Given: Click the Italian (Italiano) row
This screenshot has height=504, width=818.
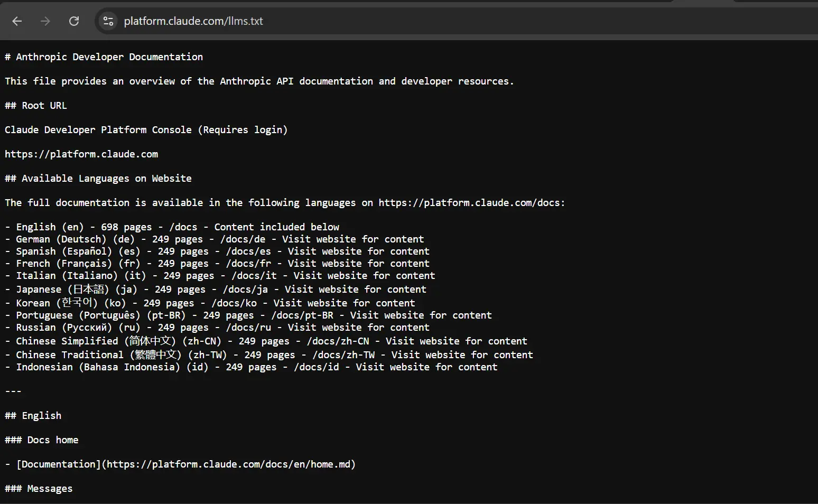Looking at the screenshot, I should (x=220, y=275).
